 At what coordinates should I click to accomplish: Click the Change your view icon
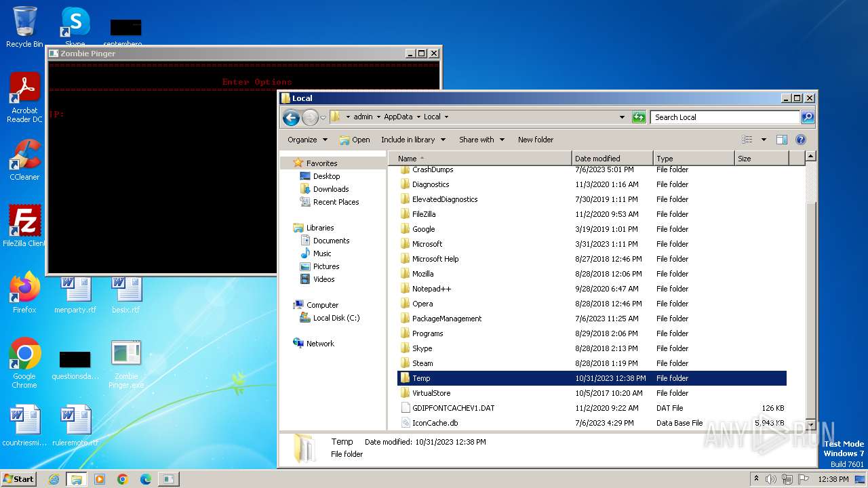coord(747,140)
